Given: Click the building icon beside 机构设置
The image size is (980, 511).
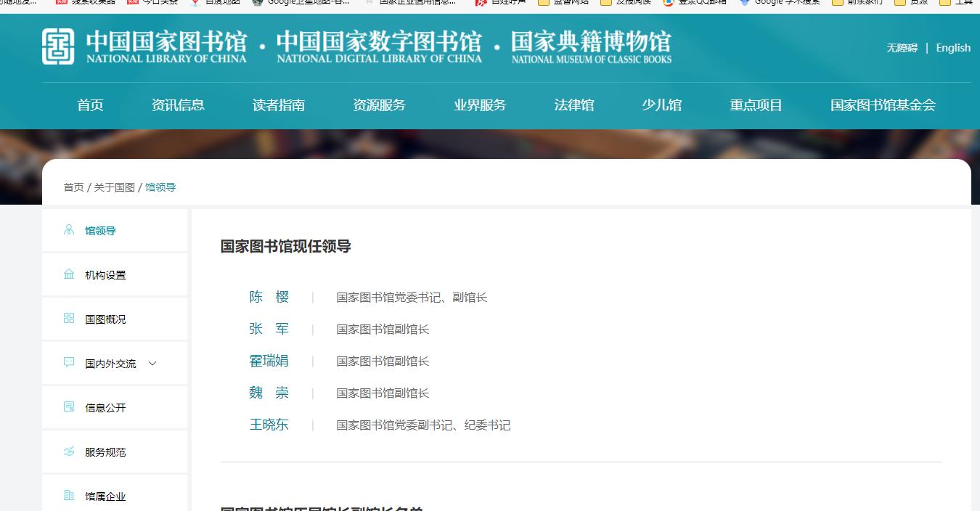Looking at the screenshot, I should click(x=69, y=274).
